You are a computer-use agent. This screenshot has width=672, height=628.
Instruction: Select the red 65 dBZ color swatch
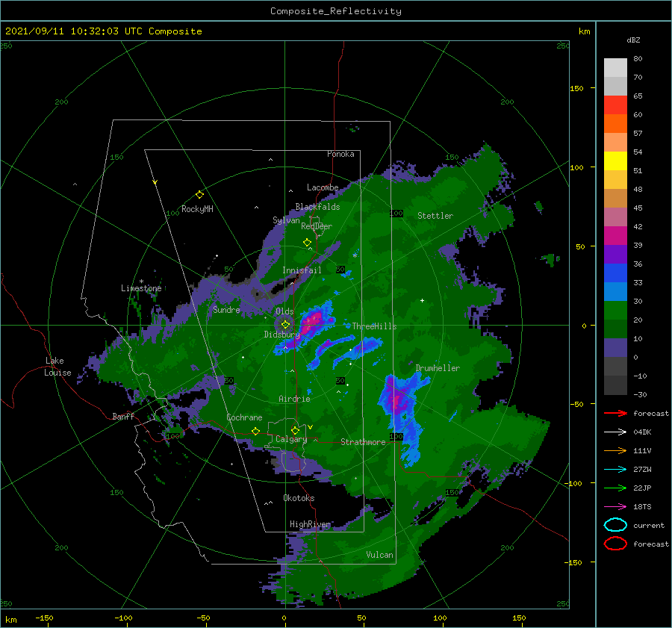(615, 105)
